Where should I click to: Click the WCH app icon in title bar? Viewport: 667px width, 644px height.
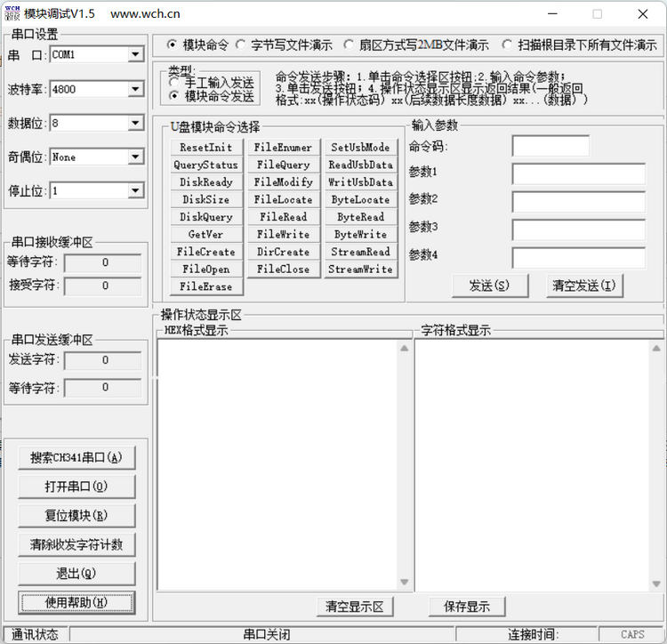[12, 13]
